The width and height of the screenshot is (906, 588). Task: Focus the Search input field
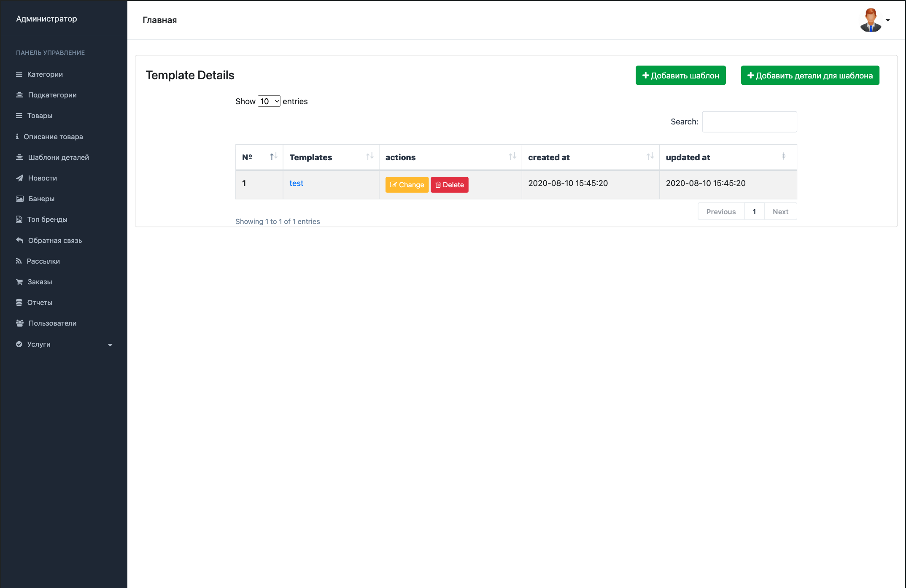pyautogui.click(x=750, y=122)
